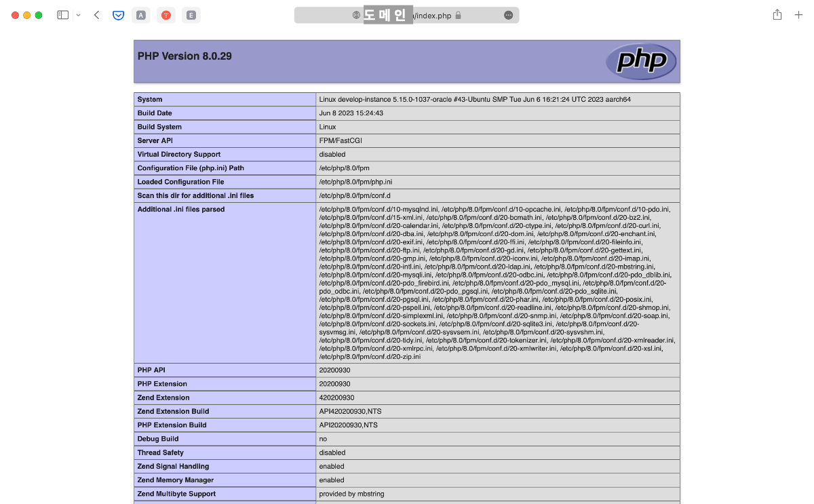Select the "System" row label
The image size is (814, 504).
coord(150,100)
